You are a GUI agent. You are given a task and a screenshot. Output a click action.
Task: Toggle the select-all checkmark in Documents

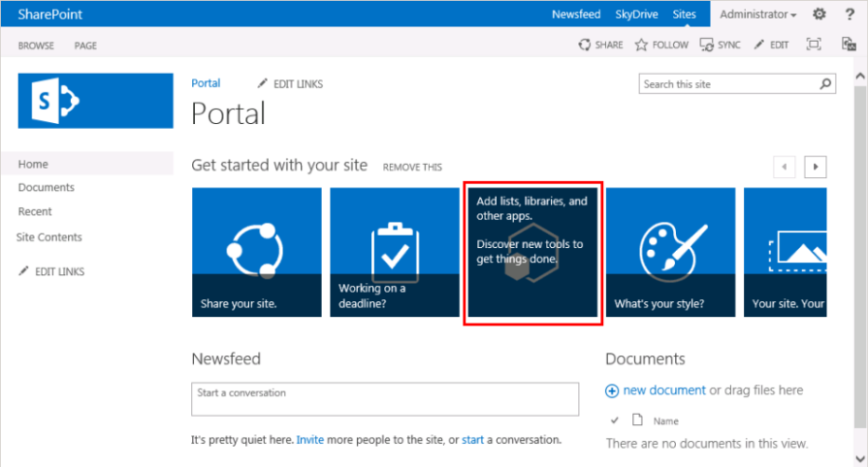[615, 420]
